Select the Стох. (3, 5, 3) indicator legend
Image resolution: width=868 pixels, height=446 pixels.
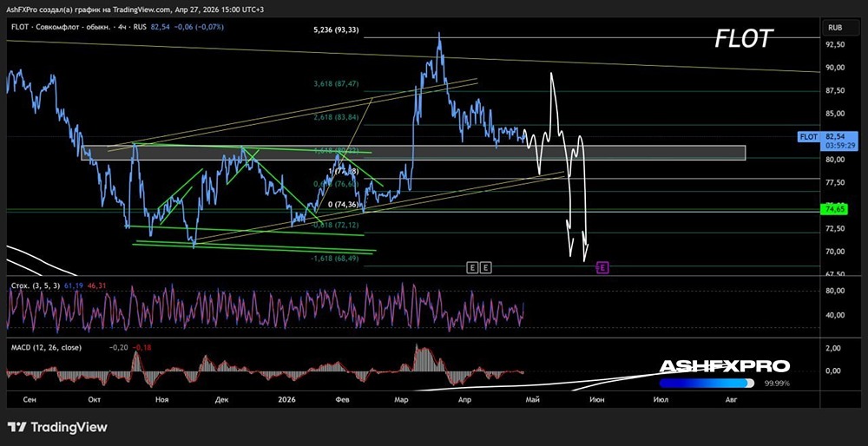[36, 285]
